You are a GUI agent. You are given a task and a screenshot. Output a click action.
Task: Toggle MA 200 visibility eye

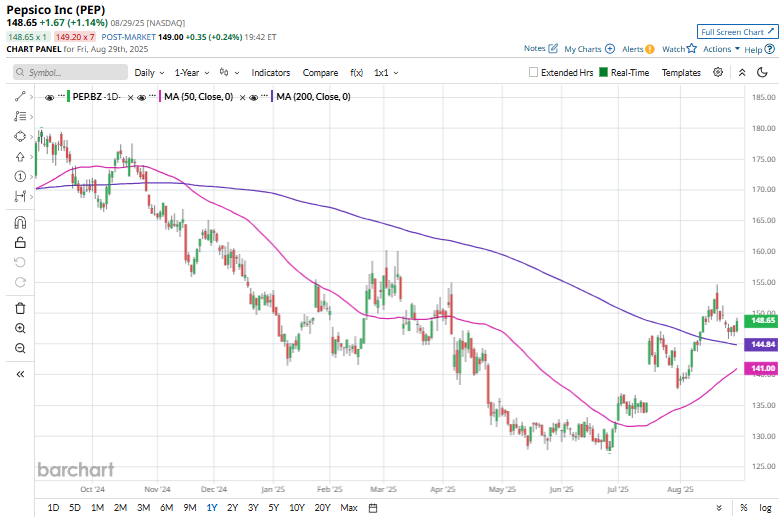coord(254,98)
